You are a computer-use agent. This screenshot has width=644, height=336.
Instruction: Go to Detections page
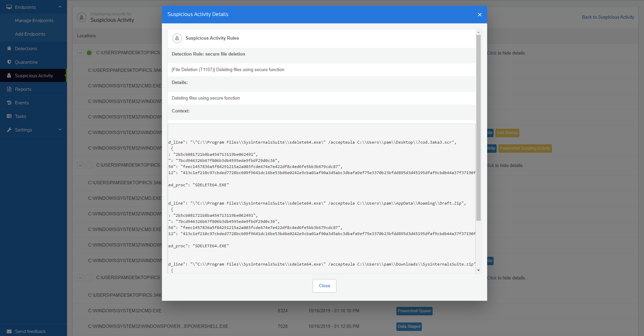coord(26,49)
